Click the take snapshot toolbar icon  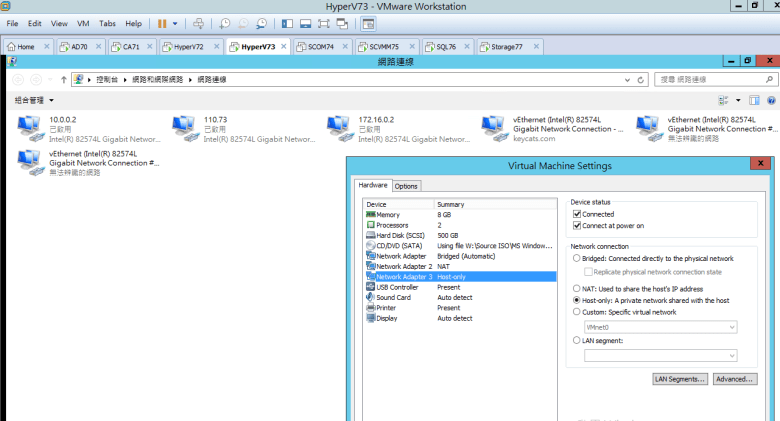(x=225, y=23)
